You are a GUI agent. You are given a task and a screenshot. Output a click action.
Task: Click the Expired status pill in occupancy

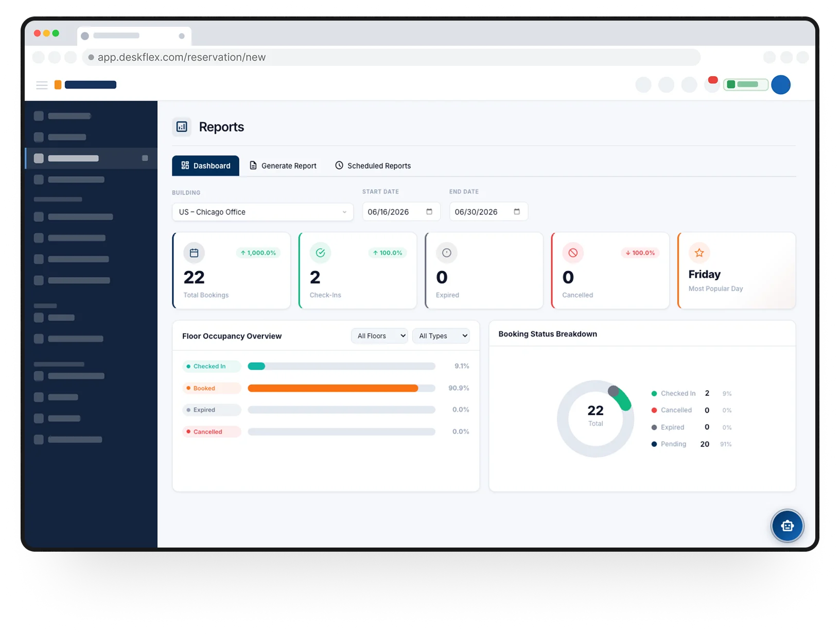tap(212, 410)
